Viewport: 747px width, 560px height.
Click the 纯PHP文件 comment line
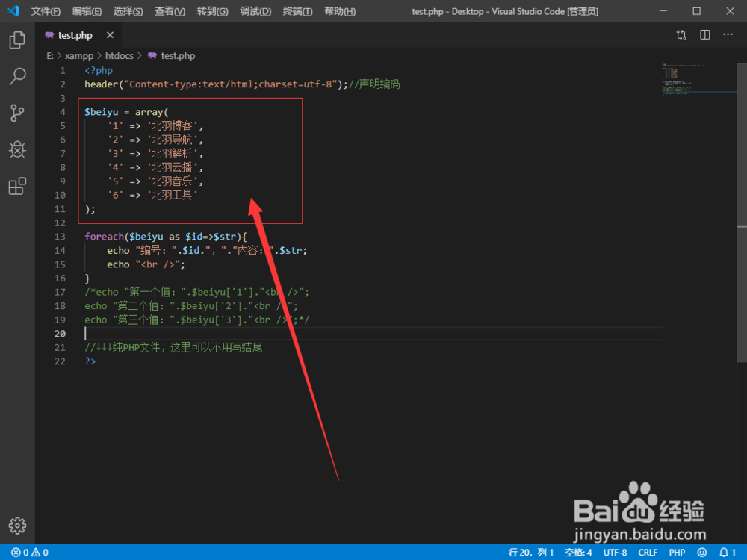(173, 348)
